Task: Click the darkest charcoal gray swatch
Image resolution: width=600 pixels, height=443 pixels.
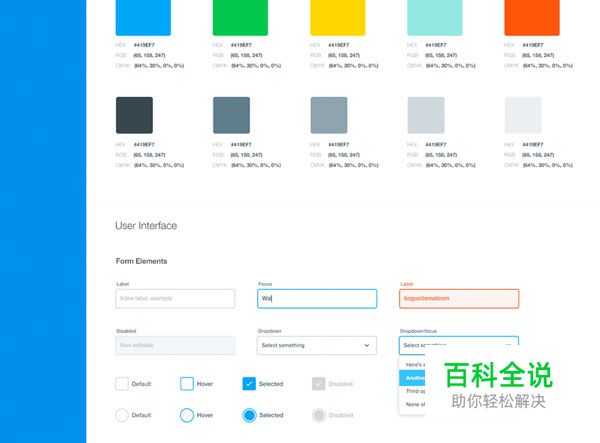Action: pyautogui.click(x=134, y=115)
